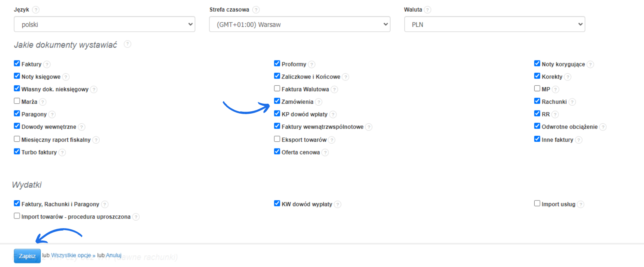Screen dimensions: 644x267
Task: Open help for Jakie dokumenty wystawiać heading
Action: pos(127,44)
